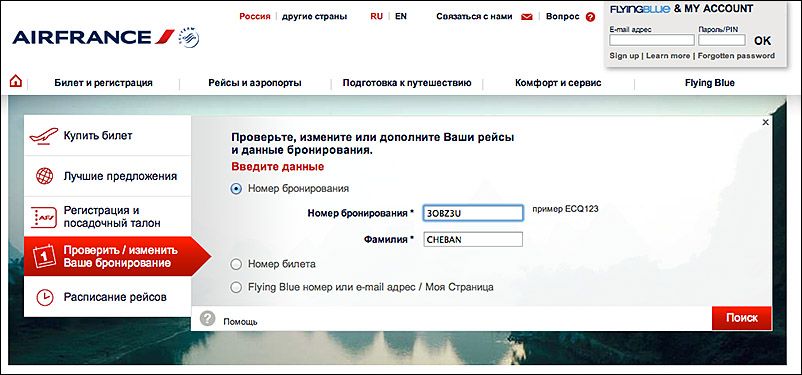Select Проверить / изменить Ваше бронирование tab
The height and width of the screenshot is (375, 802).
point(117,256)
